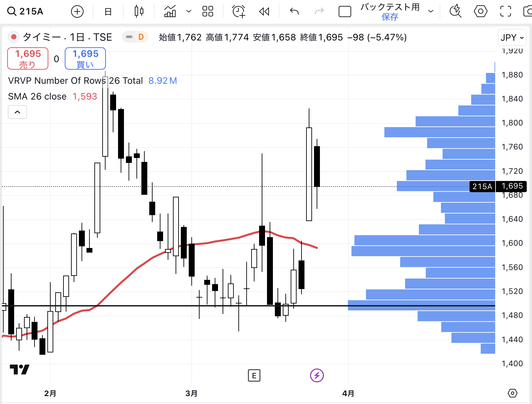Click the 安値1,658 low value
Screen dimensions: 532x404
click(x=274, y=37)
